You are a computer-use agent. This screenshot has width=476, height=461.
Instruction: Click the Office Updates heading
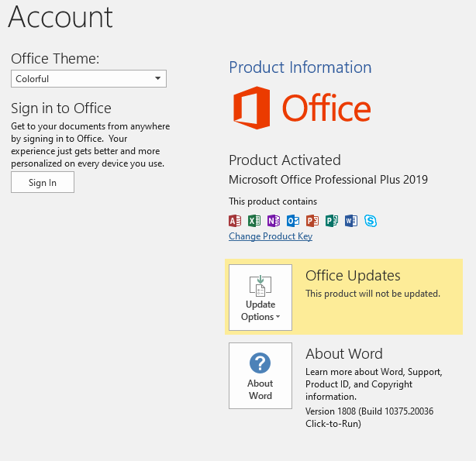click(x=353, y=276)
